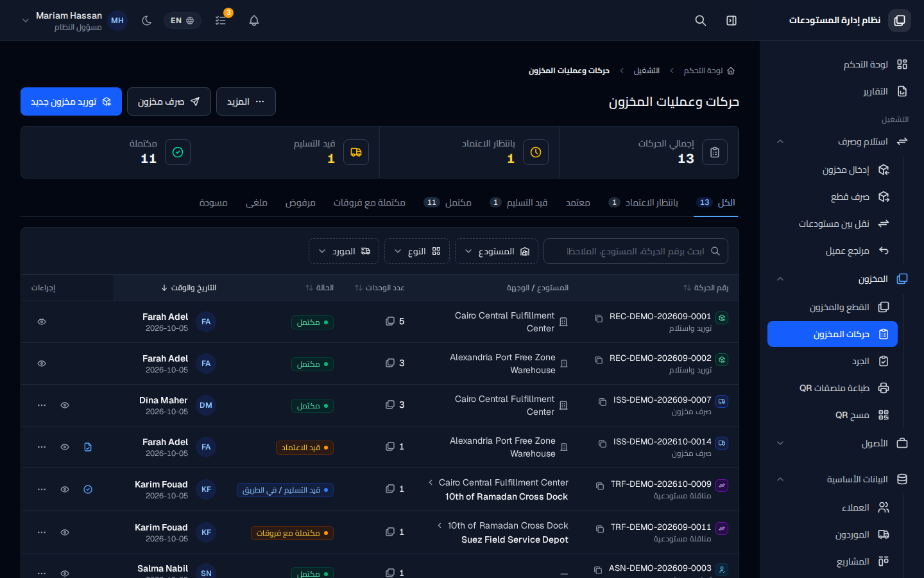This screenshot has width=924, height=578.
Task: Click the confirm check icon in TRF-DEMO-202610-0009 row
Action: coord(88,489)
